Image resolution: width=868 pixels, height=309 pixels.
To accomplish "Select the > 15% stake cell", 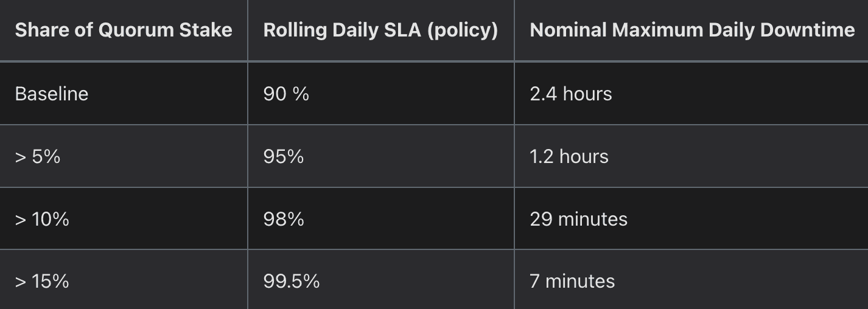I will (x=42, y=281).
